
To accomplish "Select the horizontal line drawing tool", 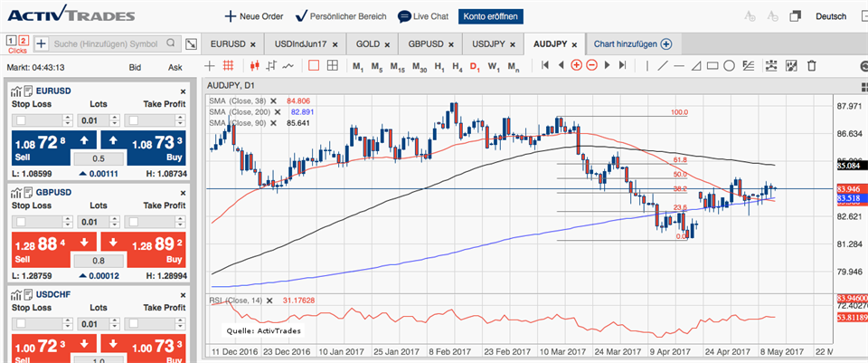I will click(x=679, y=66).
